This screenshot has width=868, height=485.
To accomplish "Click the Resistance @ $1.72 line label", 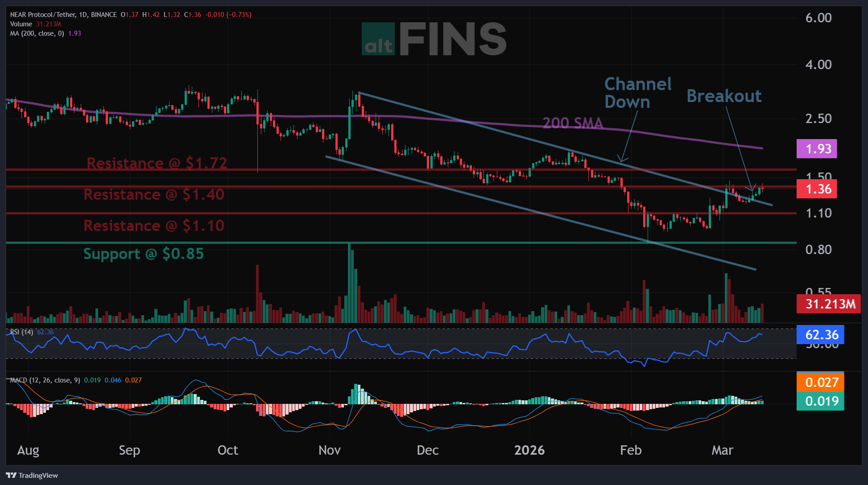I will (x=157, y=163).
